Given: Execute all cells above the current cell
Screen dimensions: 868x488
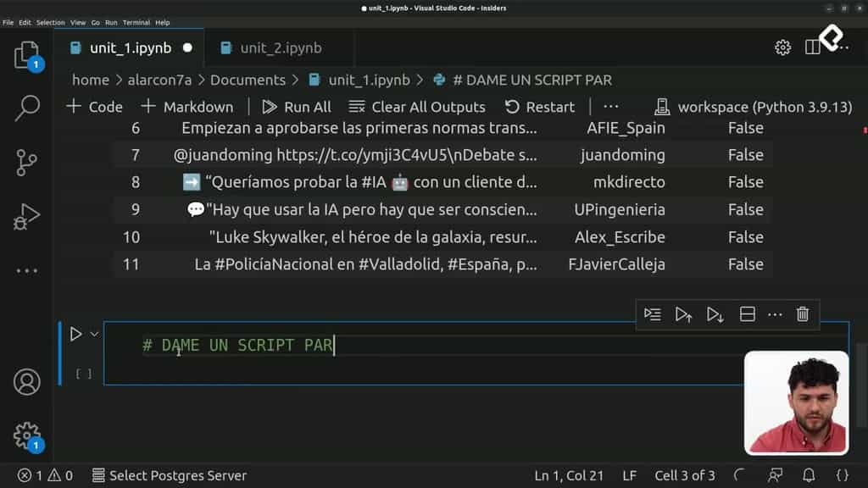Looking at the screenshot, I should (x=684, y=313).
